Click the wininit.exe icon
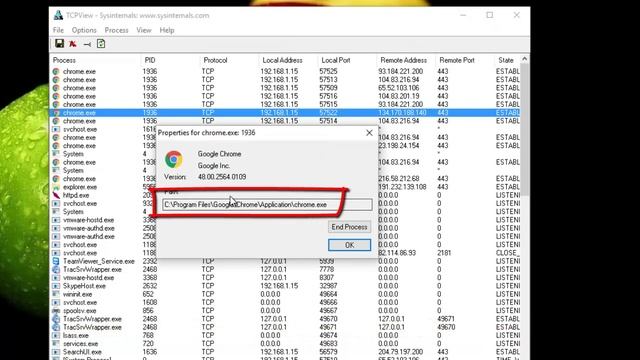Image resolution: width=640 pixels, height=360 pixels. pos(56,294)
